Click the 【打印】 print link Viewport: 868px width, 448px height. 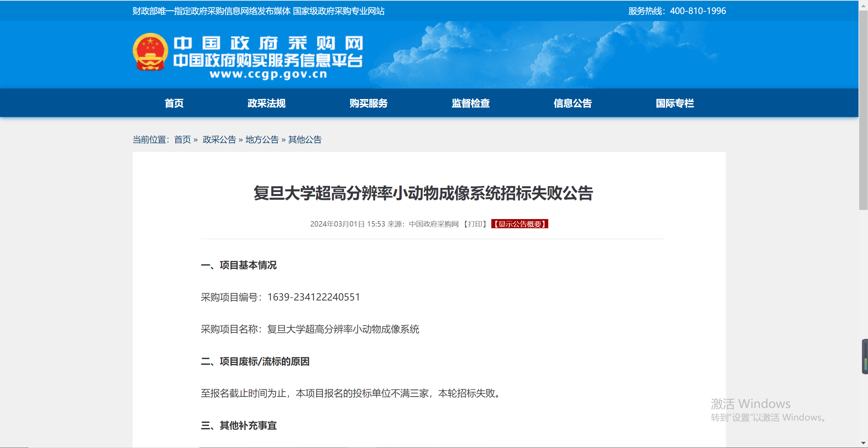[475, 224]
